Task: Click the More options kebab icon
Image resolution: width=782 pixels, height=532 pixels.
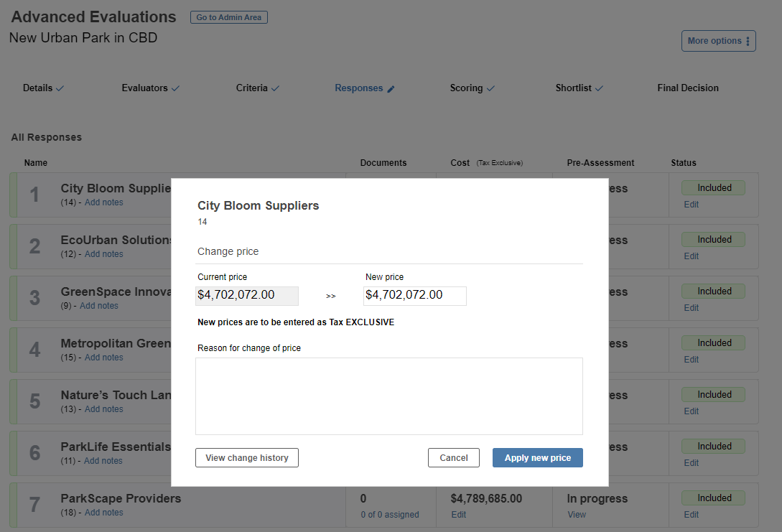Action: tap(748, 41)
